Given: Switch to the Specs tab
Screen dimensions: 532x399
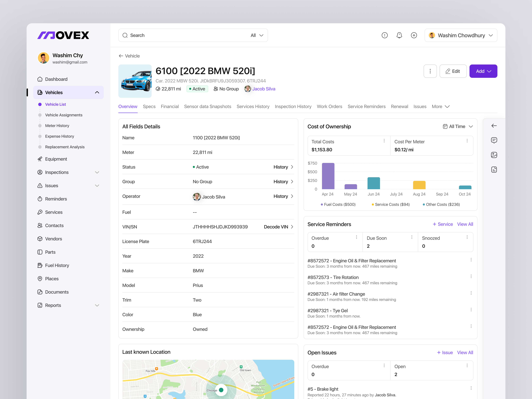Looking at the screenshot, I should coord(149,107).
